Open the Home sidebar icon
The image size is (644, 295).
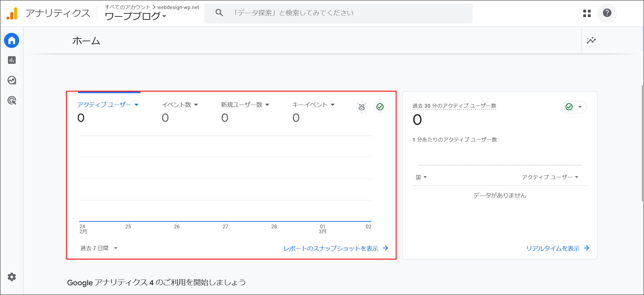tap(12, 41)
